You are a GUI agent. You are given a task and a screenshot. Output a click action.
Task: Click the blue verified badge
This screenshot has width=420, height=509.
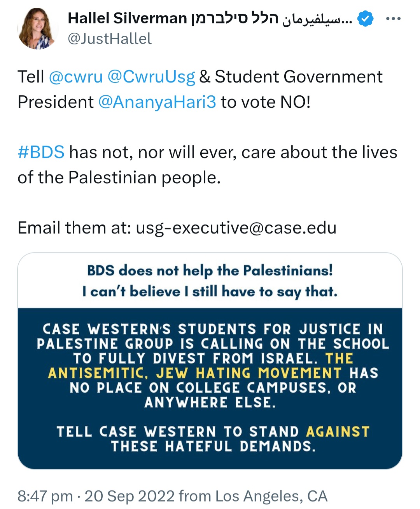(365, 18)
